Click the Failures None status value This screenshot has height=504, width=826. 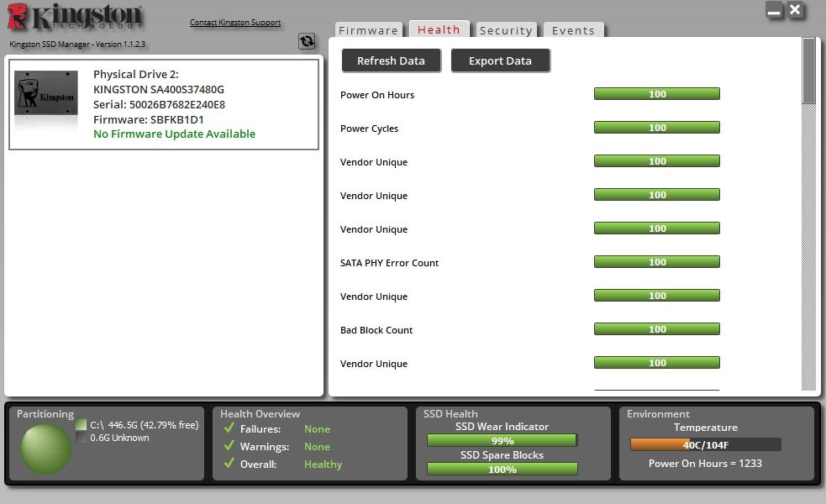tap(317, 429)
